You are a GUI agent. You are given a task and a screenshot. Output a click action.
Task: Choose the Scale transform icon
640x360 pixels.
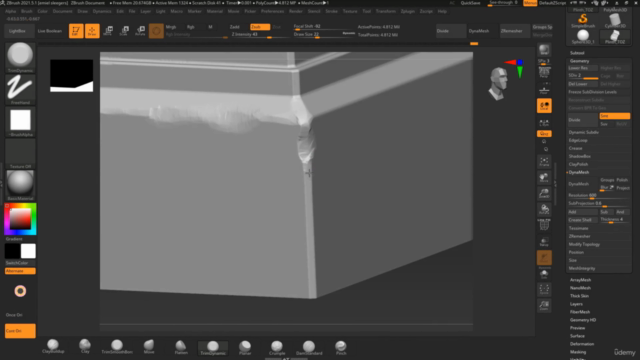(x=124, y=31)
